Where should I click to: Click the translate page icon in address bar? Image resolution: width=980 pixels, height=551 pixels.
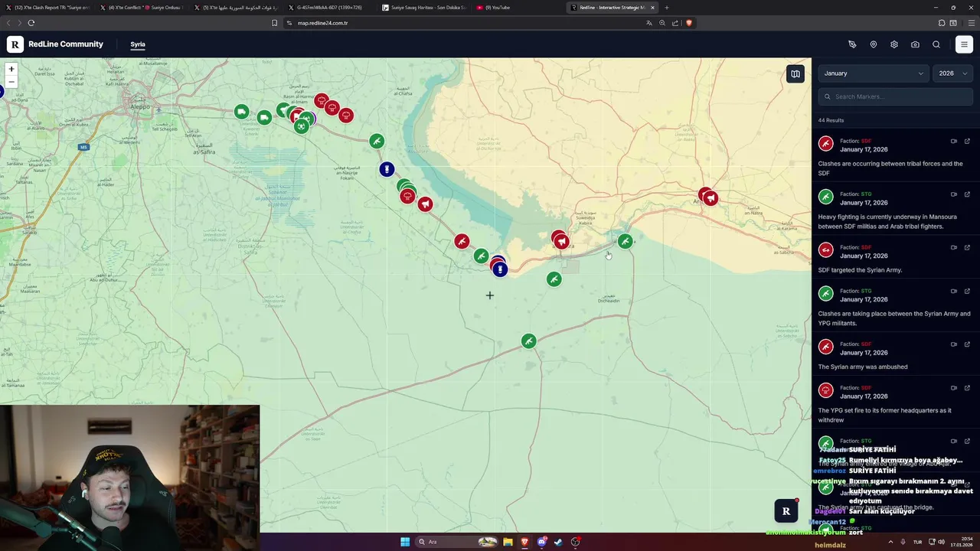(x=649, y=23)
